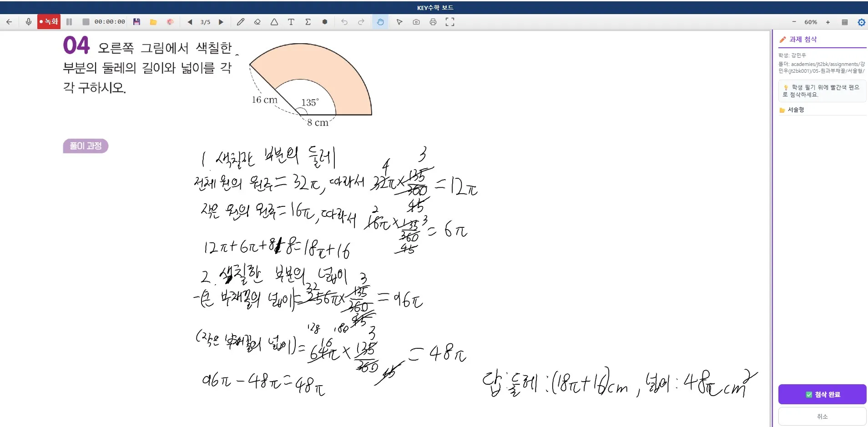Click the student name 강민우 line
This screenshot has height=427, width=868.
coord(792,55)
